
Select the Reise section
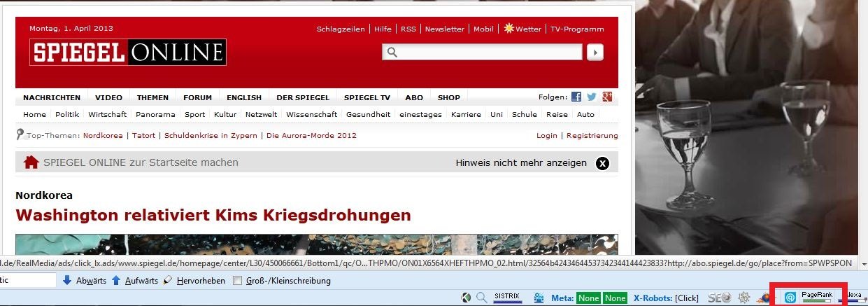point(557,114)
